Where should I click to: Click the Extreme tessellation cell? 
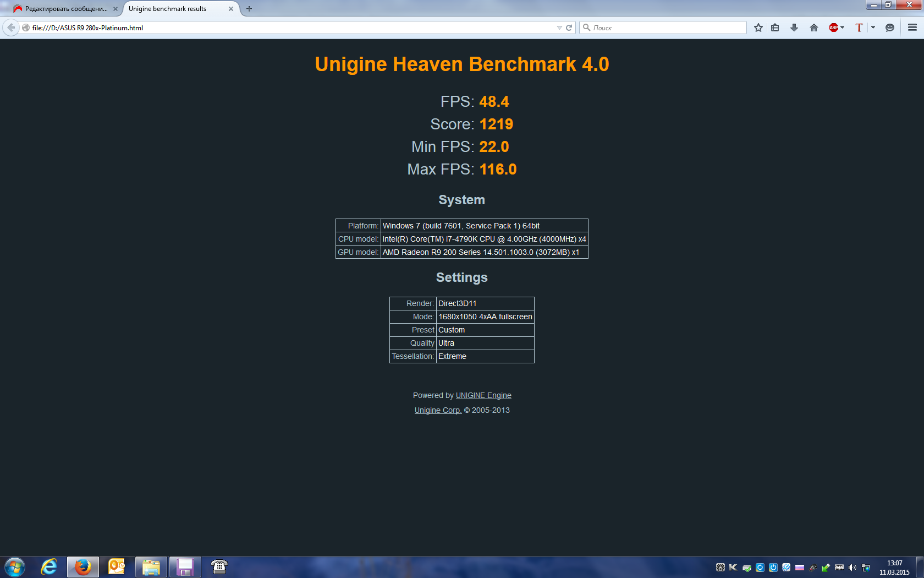pyautogui.click(x=485, y=356)
